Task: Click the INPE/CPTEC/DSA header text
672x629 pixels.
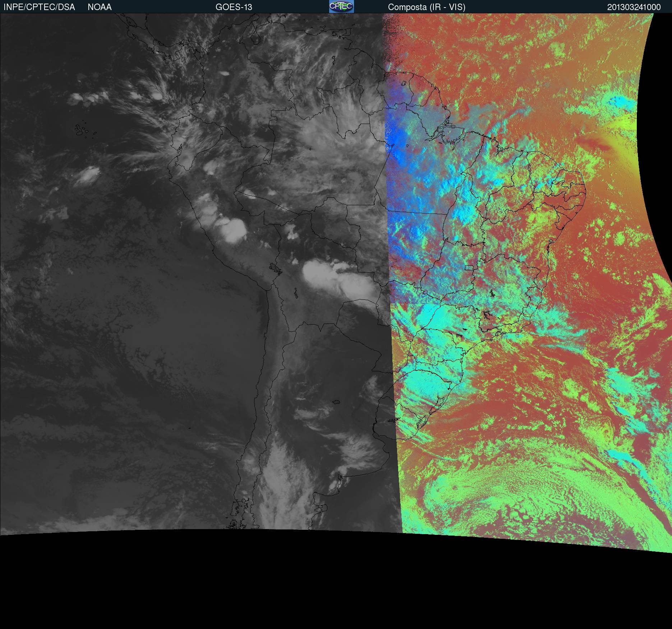Action: pos(39,7)
